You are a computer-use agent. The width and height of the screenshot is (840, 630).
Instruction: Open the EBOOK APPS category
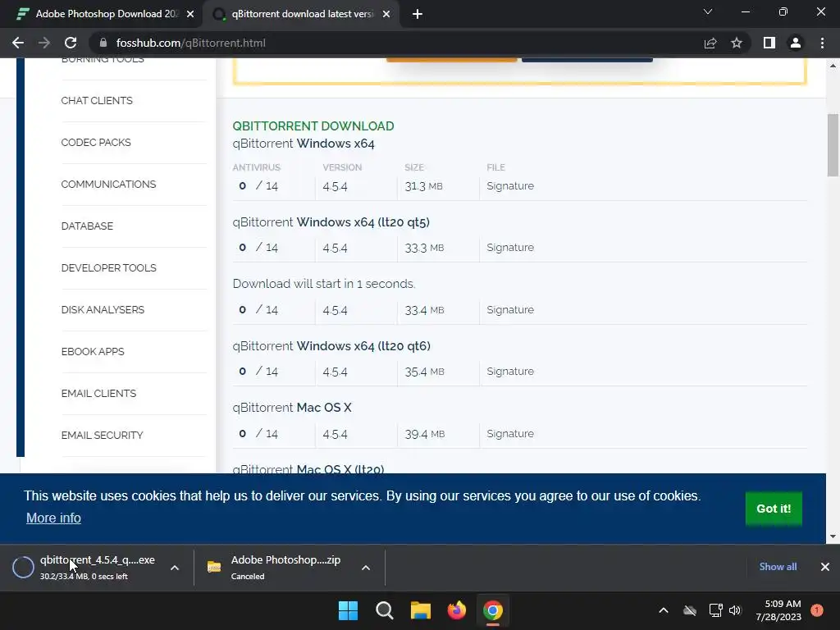point(93,351)
